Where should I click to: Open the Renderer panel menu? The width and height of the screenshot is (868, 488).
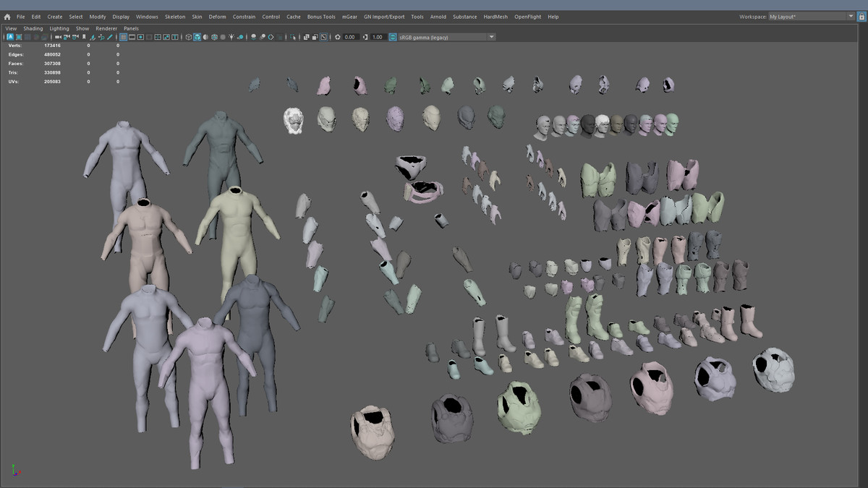[x=106, y=29]
